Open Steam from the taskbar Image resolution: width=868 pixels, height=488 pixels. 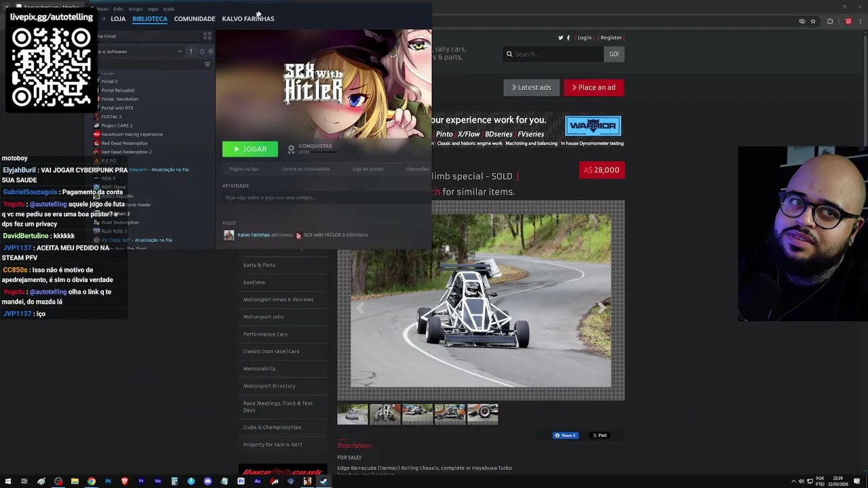click(323, 481)
